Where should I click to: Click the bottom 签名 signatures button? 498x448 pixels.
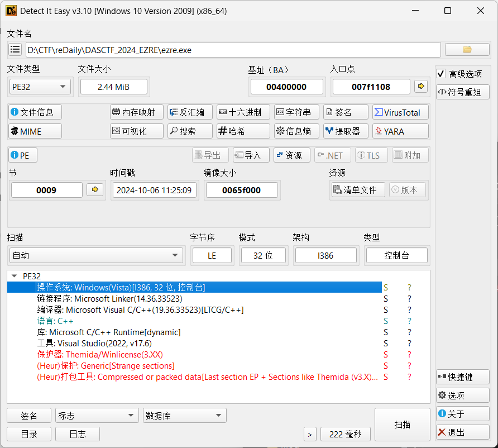click(x=29, y=416)
